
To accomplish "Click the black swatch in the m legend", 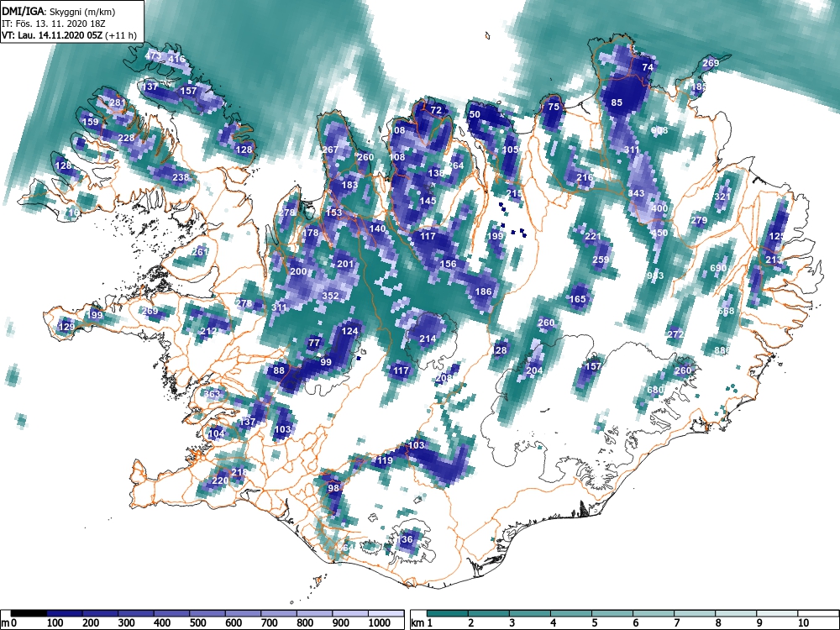I will coord(29,614).
